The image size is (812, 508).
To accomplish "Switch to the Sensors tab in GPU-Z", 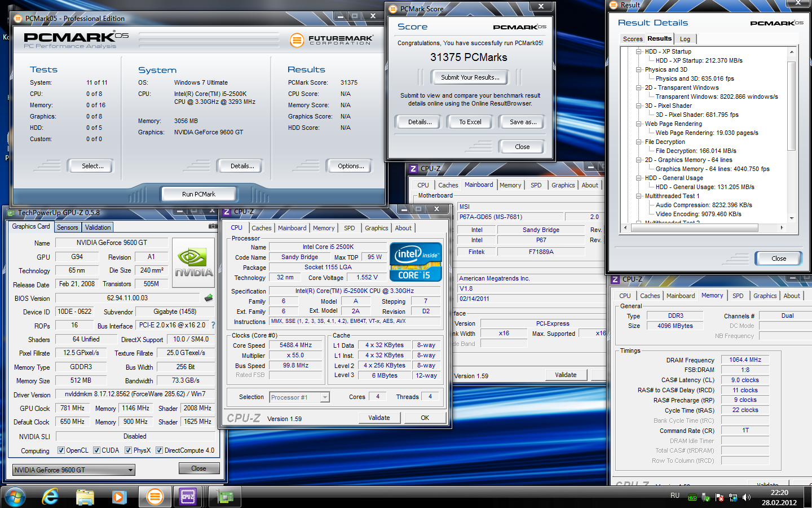I will [x=68, y=227].
